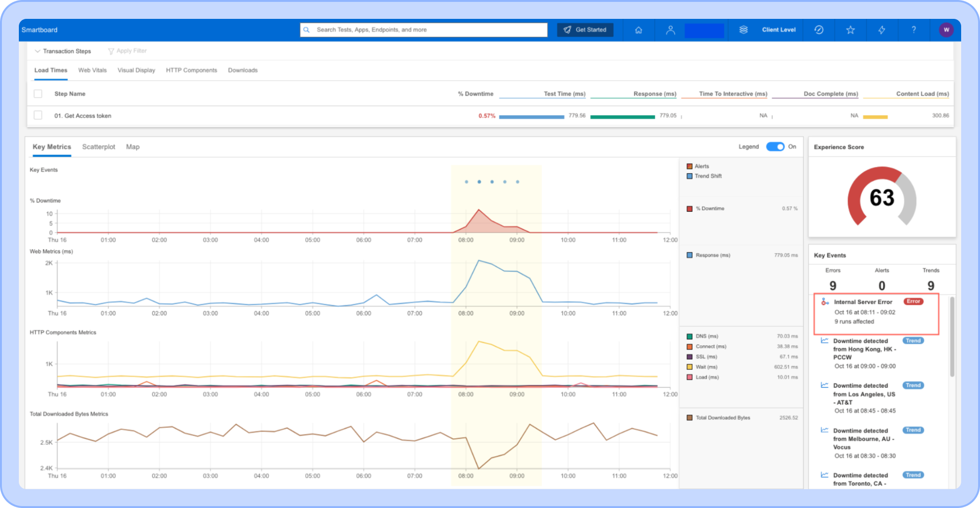Collapse the Transaction Steps section
This screenshot has width=980, height=508.
pyautogui.click(x=38, y=51)
